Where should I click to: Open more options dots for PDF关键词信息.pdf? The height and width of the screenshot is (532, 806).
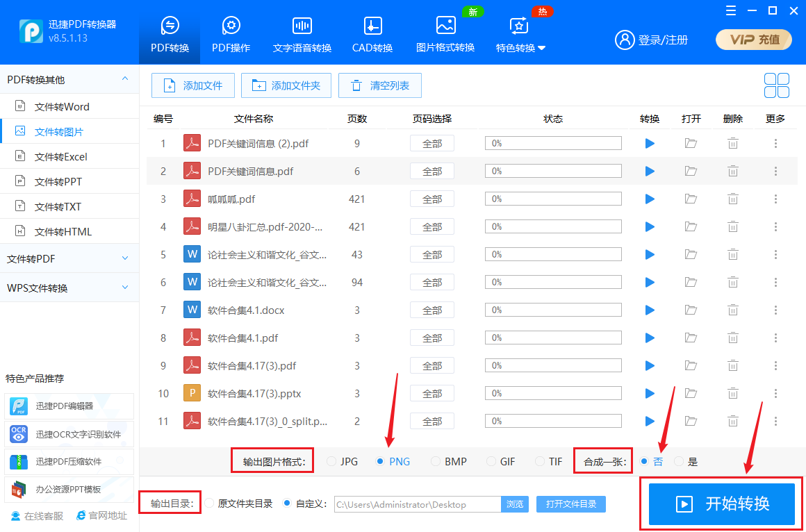coord(775,171)
